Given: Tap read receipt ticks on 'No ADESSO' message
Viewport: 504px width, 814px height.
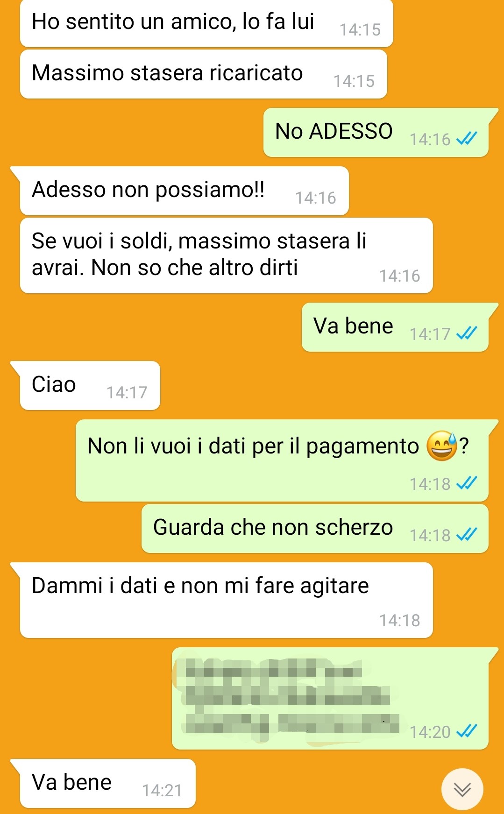Looking at the screenshot, I should (467, 138).
